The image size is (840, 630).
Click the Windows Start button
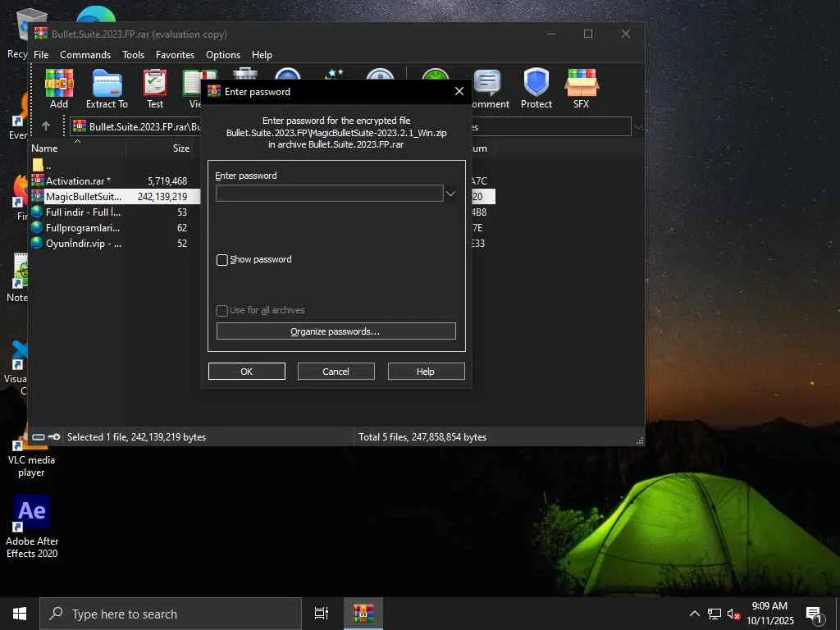[20, 614]
